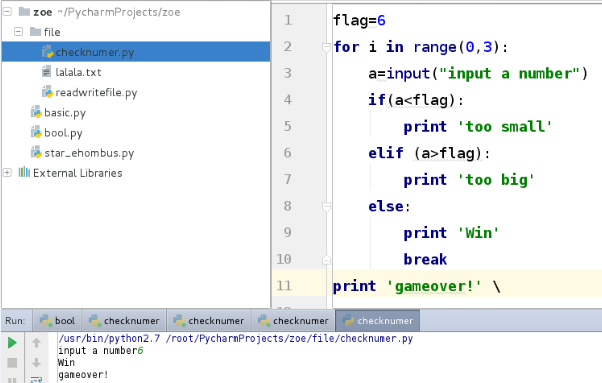This screenshot has width=602, height=383.
Task: Click the string "input a number" in line 3
Action: point(509,73)
